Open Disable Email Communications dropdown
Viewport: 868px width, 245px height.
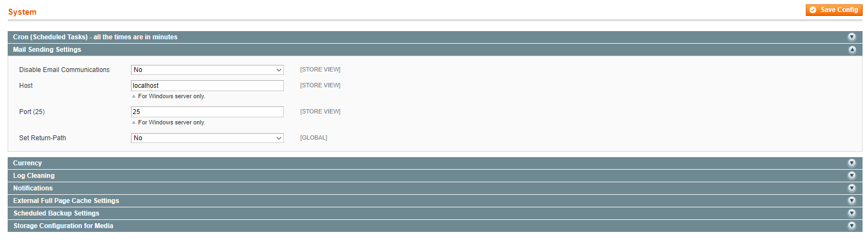pos(207,70)
